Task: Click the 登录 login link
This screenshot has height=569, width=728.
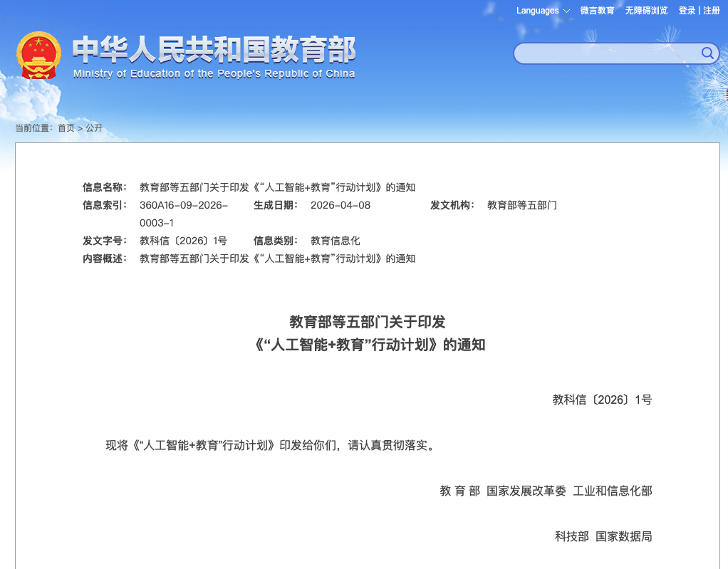Action: [687, 11]
